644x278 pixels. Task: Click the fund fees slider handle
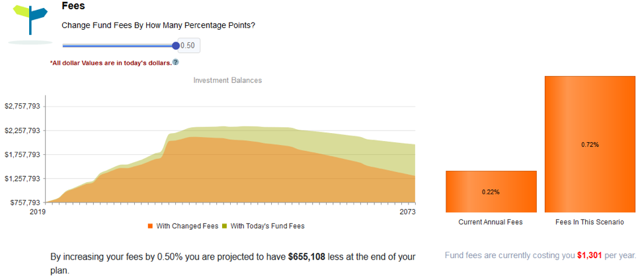pos(176,46)
